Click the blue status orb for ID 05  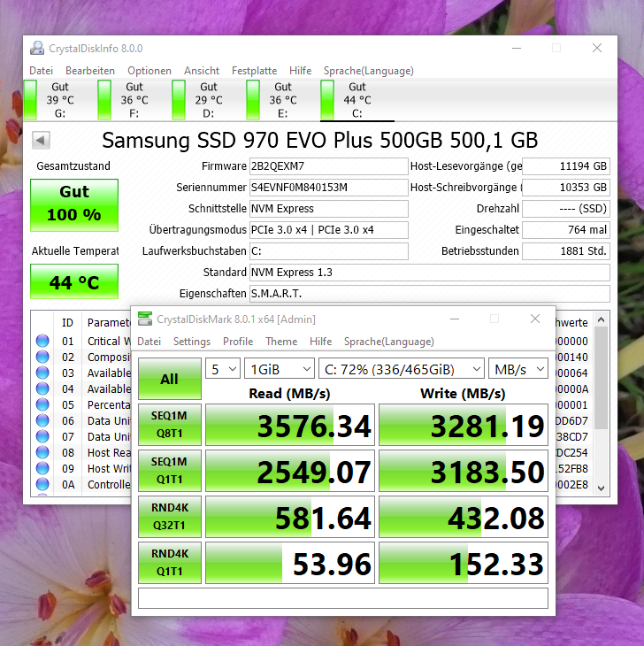click(42, 404)
